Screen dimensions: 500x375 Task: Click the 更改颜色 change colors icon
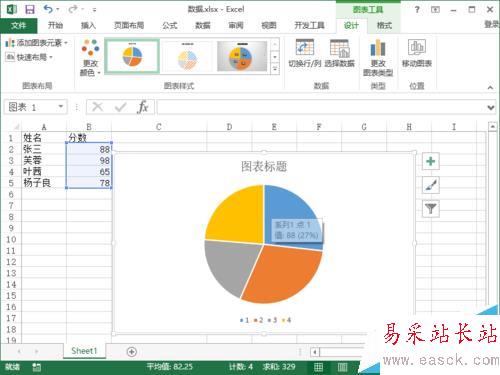pos(90,57)
